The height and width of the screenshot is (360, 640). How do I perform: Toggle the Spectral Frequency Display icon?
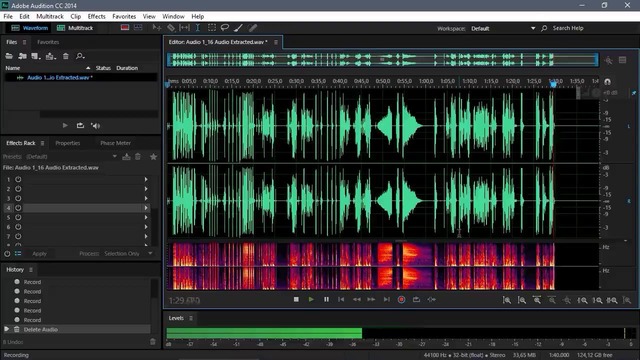(x=125, y=28)
